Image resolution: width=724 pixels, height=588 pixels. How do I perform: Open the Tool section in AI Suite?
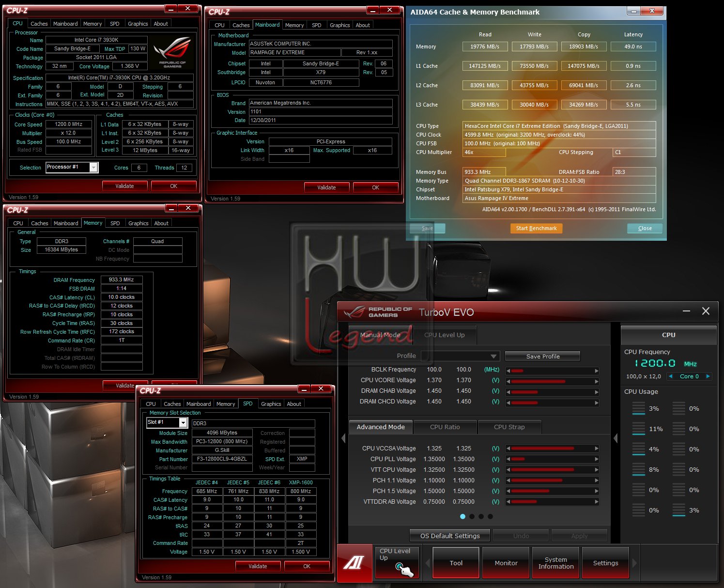[456, 563]
